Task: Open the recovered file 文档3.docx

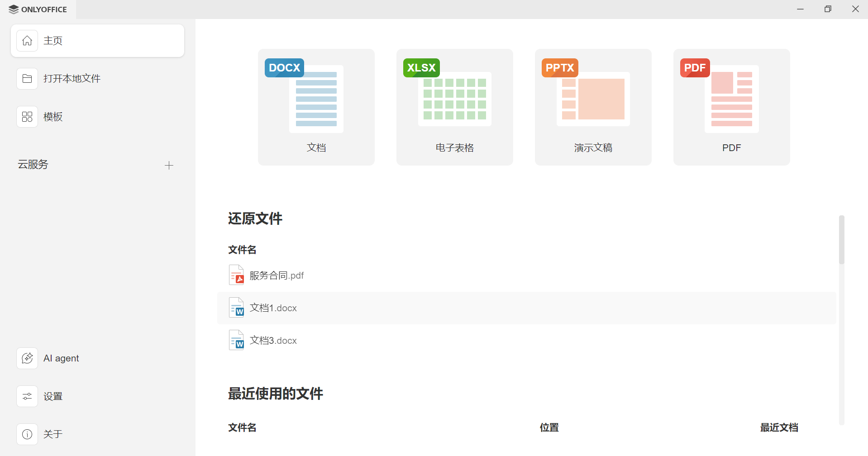Action: coord(273,340)
